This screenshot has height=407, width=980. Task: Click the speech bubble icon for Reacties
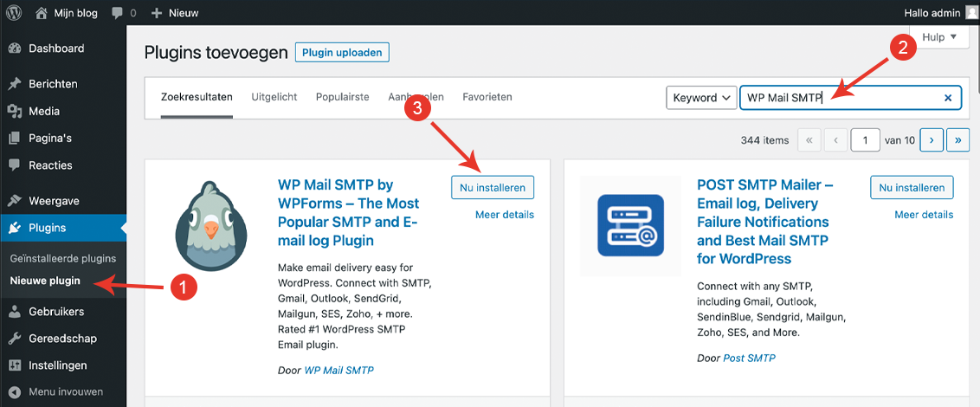pos(15,165)
